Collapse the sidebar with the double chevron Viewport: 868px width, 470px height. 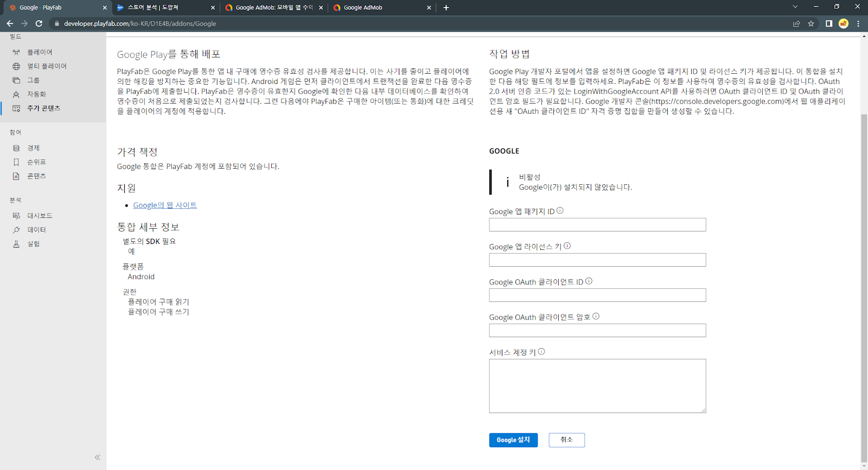point(98,458)
